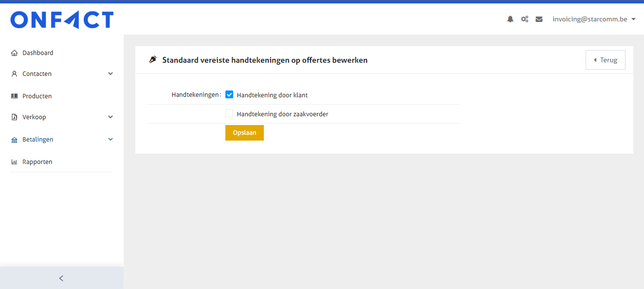Expand the Contacten submenu chevron
Image resolution: width=644 pixels, height=289 pixels.
point(110,74)
